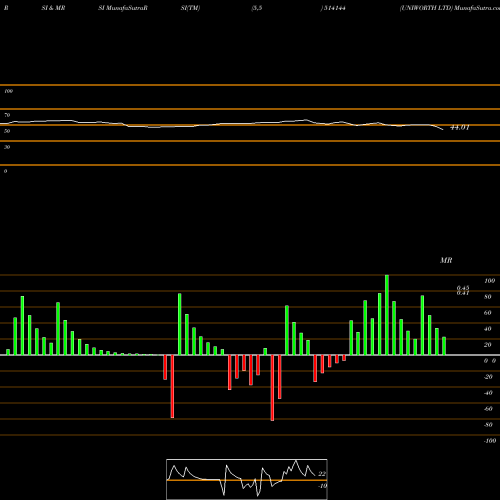Click the last green bar on the right
This screenshot has width=500, height=500.
pos(444,346)
